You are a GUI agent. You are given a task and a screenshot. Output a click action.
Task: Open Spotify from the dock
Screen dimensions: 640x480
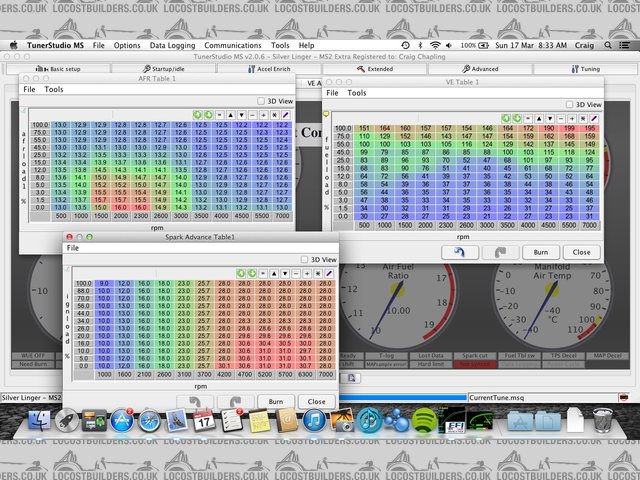click(x=424, y=420)
